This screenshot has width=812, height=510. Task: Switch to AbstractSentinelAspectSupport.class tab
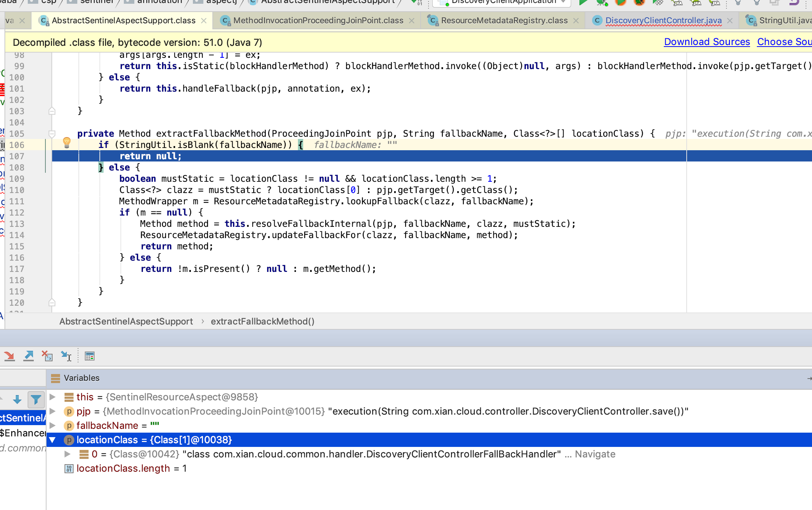(x=123, y=21)
